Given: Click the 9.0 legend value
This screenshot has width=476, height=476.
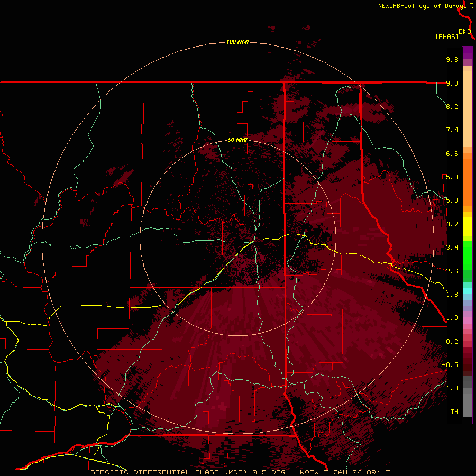Looking at the screenshot, I should pyautogui.click(x=452, y=83).
